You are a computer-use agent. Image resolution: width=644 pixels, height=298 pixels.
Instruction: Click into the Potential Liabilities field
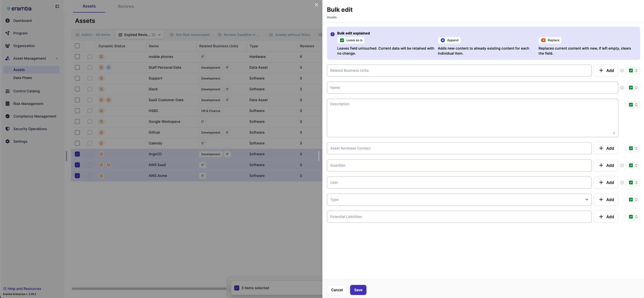459,217
